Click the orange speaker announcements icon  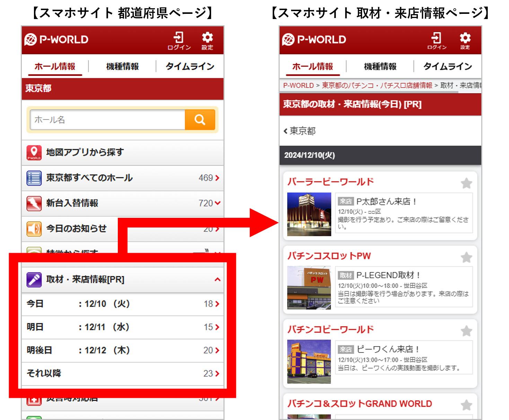(x=34, y=229)
